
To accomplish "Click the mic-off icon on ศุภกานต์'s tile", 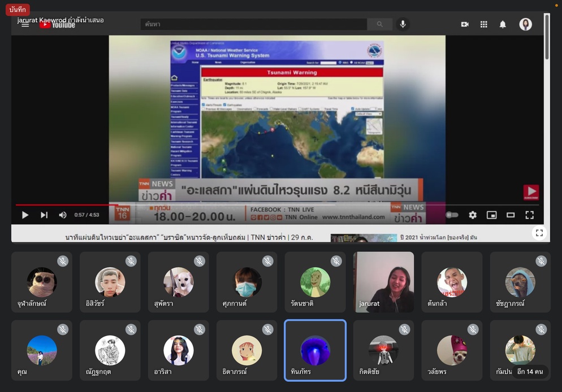I will point(268,261).
